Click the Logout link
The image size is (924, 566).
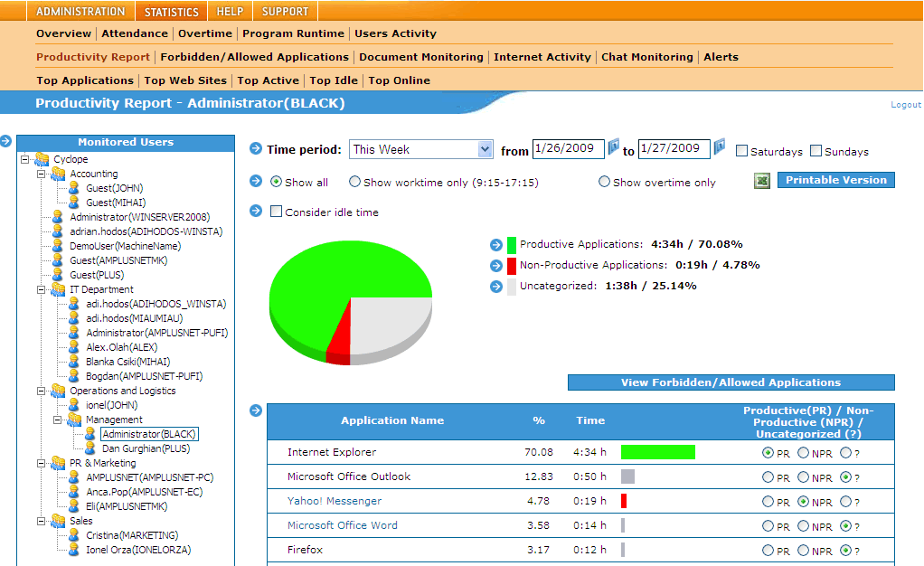(905, 105)
